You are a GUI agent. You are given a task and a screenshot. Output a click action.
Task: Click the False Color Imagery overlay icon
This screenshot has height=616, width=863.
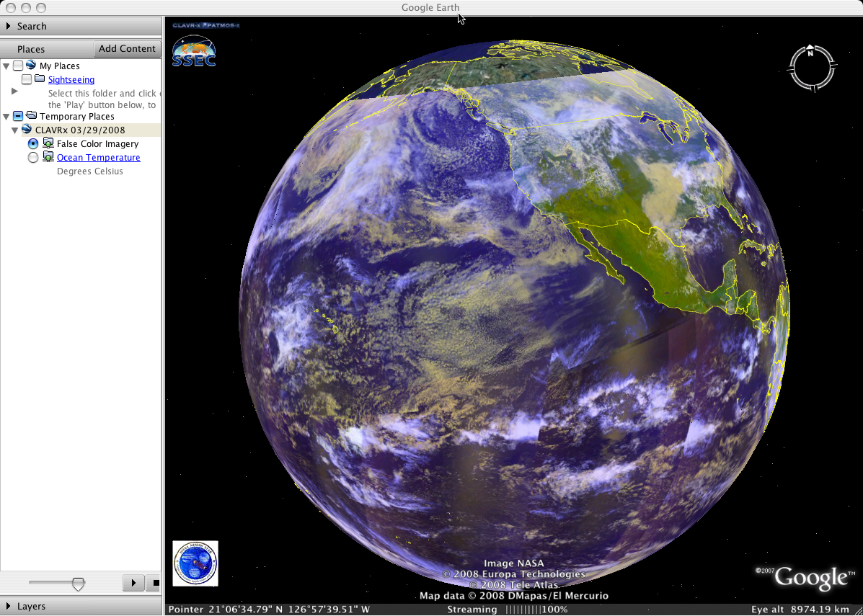pyautogui.click(x=48, y=143)
